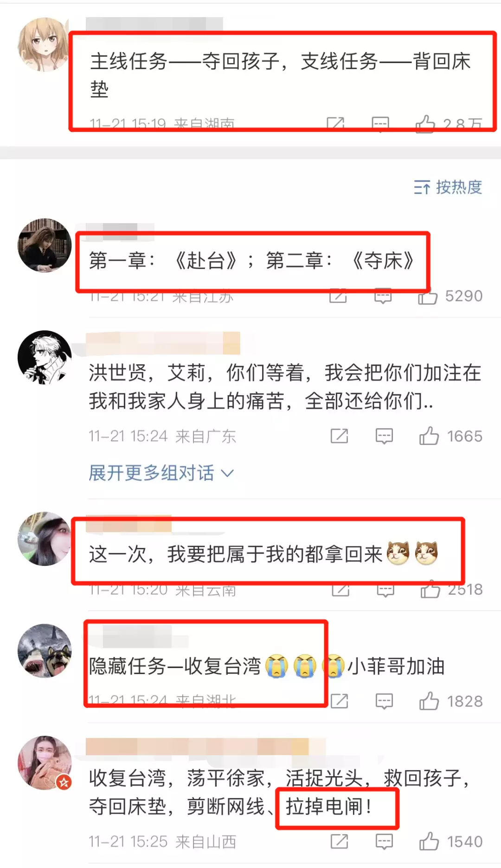Open the shark and dog avatar profile
The height and width of the screenshot is (868, 501).
(45, 650)
